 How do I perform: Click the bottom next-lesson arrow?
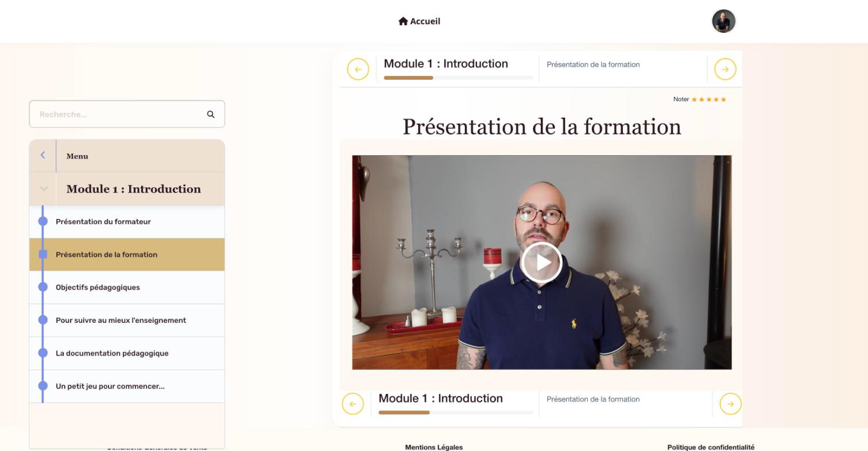point(730,404)
